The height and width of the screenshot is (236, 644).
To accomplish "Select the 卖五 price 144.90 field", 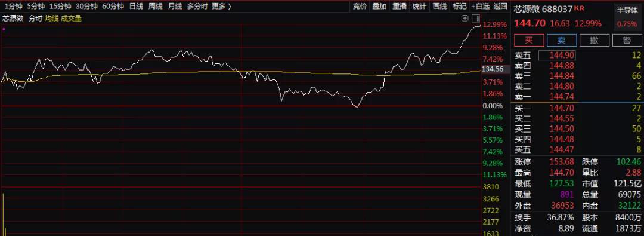I will click(x=556, y=55).
